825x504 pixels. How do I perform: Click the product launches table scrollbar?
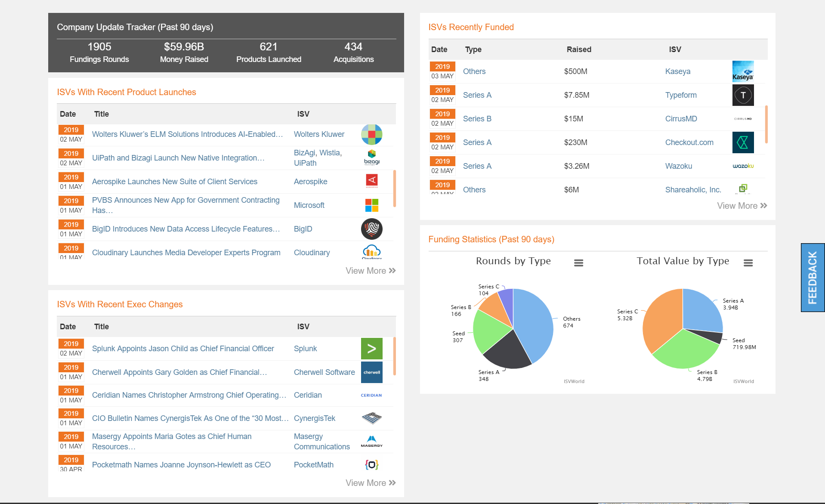pyautogui.click(x=395, y=189)
